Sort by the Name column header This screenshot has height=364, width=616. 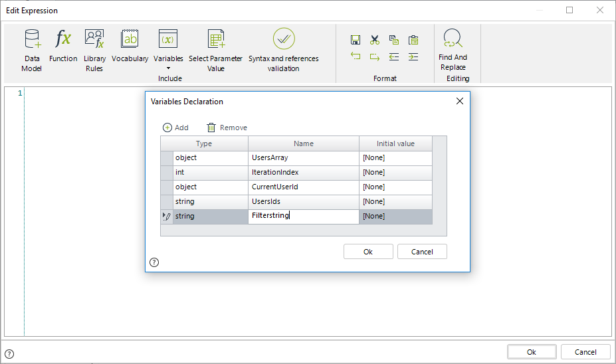[304, 143]
